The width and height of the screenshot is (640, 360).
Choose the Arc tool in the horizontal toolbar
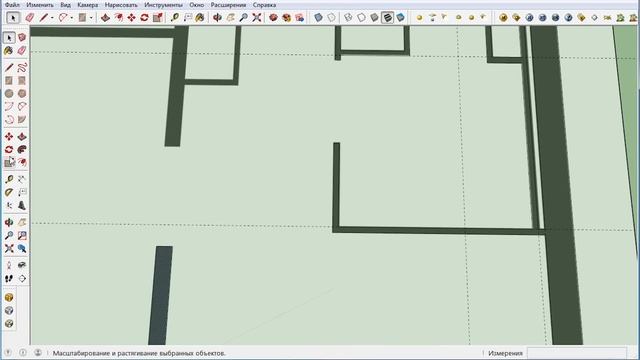tap(63, 18)
